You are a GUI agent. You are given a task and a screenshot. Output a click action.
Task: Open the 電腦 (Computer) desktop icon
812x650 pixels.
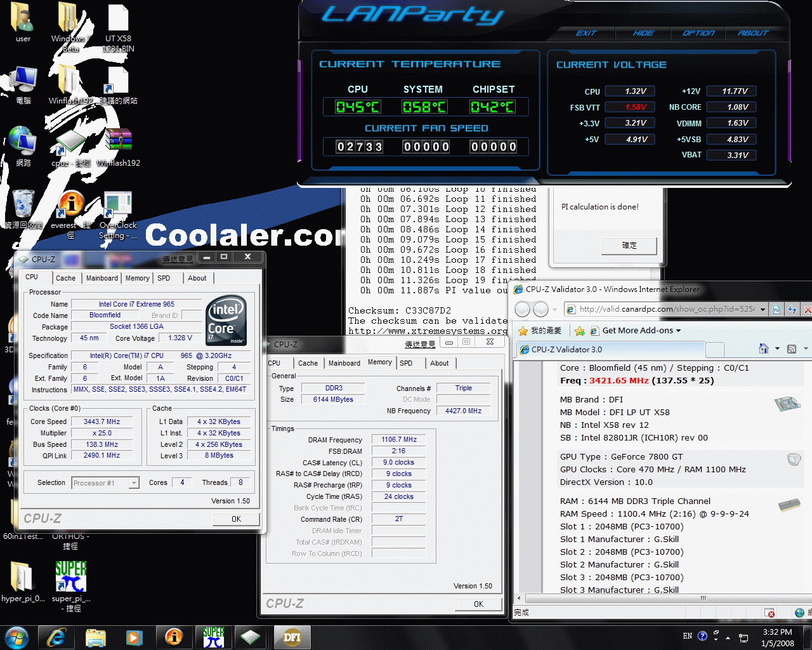coord(23,85)
